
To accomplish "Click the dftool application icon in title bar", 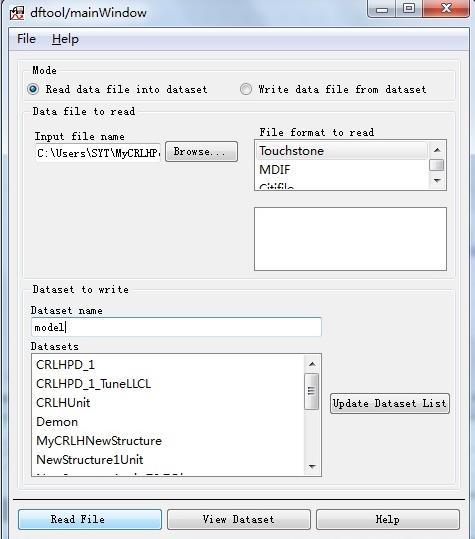I will pos(17,13).
